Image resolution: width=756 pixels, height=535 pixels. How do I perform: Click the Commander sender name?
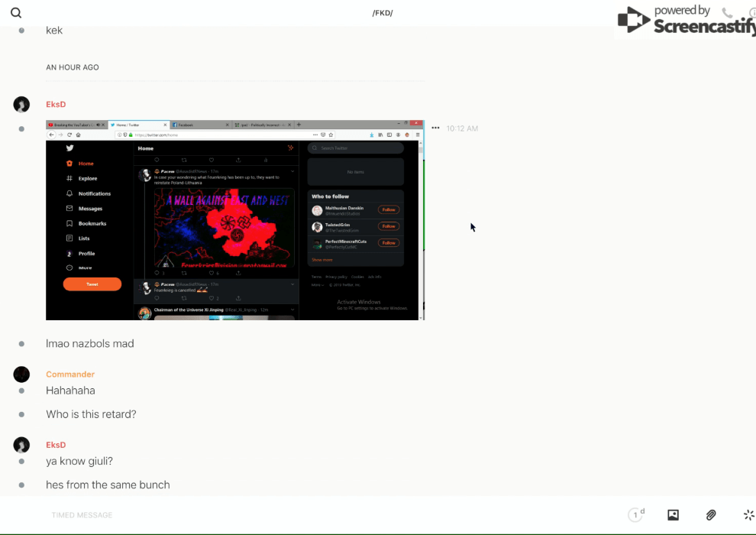(x=70, y=374)
